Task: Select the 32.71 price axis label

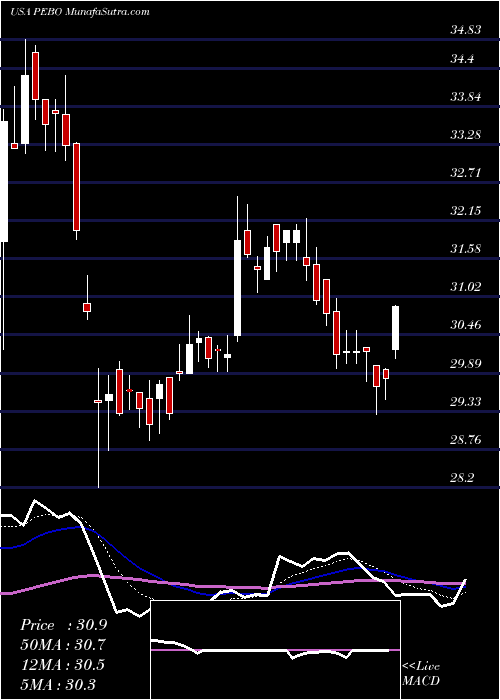Action: [x=466, y=172]
